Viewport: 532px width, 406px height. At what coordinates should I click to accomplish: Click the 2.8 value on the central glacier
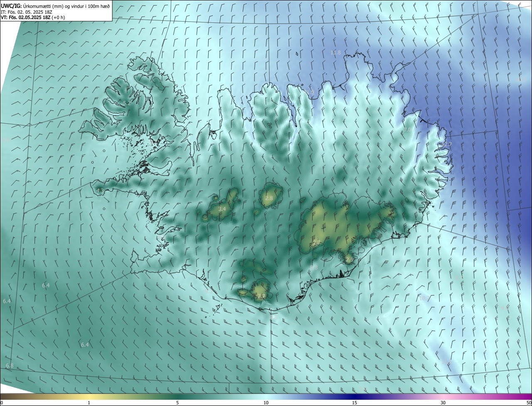pyautogui.click(x=269, y=198)
